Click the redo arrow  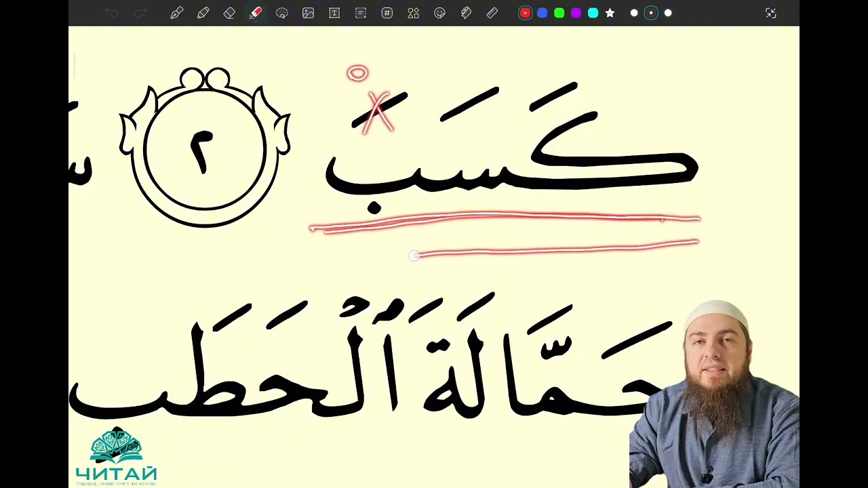140,13
